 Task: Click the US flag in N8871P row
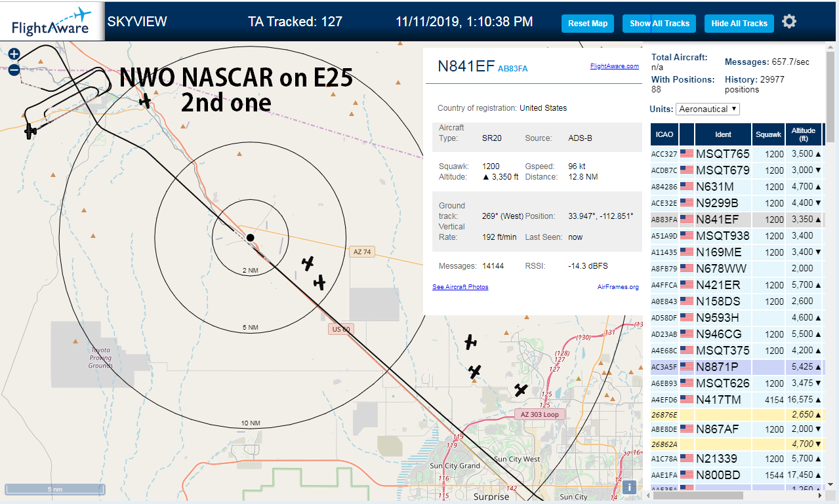click(687, 367)
